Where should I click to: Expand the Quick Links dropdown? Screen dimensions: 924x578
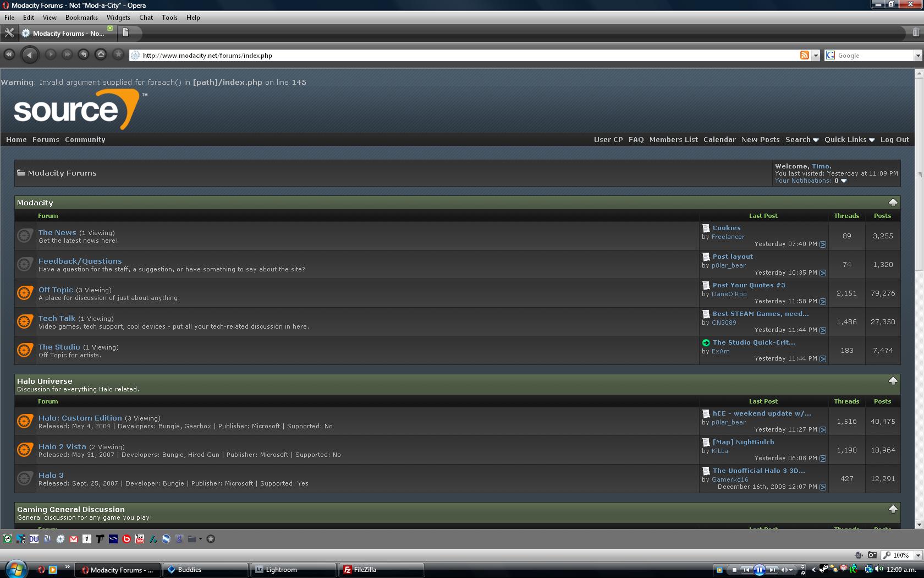pyautogui.click(x=849, y=140)
